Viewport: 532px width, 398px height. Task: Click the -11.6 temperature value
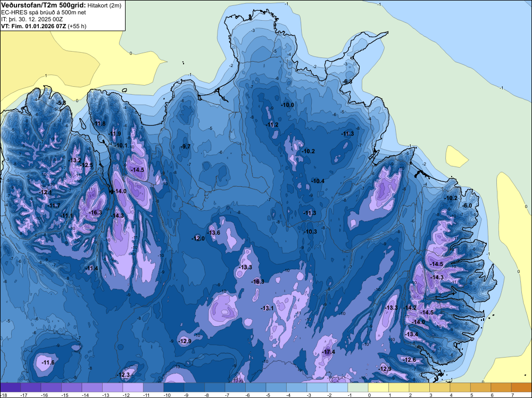(x=48, y=363)
